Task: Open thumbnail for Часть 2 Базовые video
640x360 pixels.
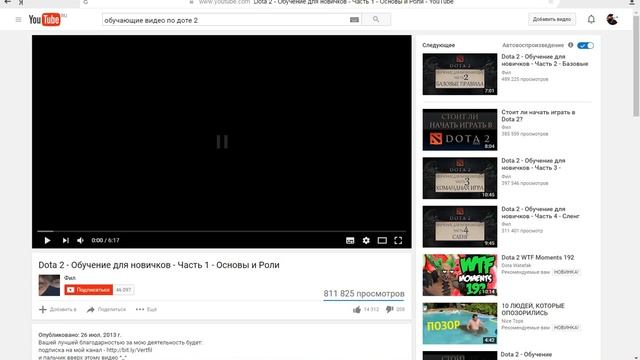Action: 460,74
